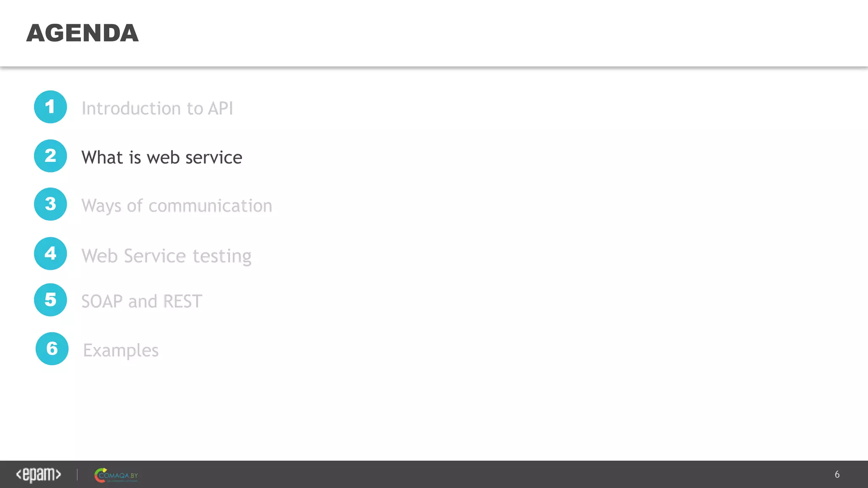Click the number 4 circle badge
Viewport: 868px width, 488px height.
[50, 253]
